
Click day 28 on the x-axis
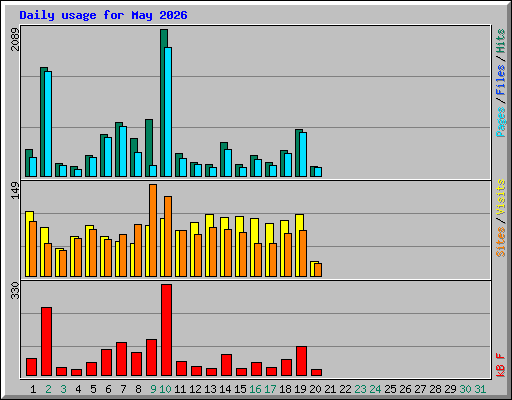(x=435, y=389)
